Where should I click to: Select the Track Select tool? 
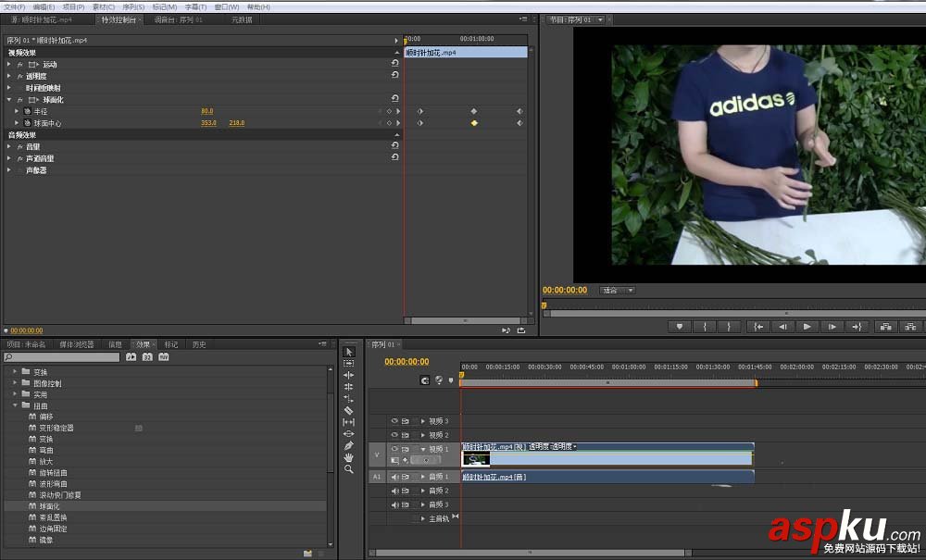(x=348, y=364)
